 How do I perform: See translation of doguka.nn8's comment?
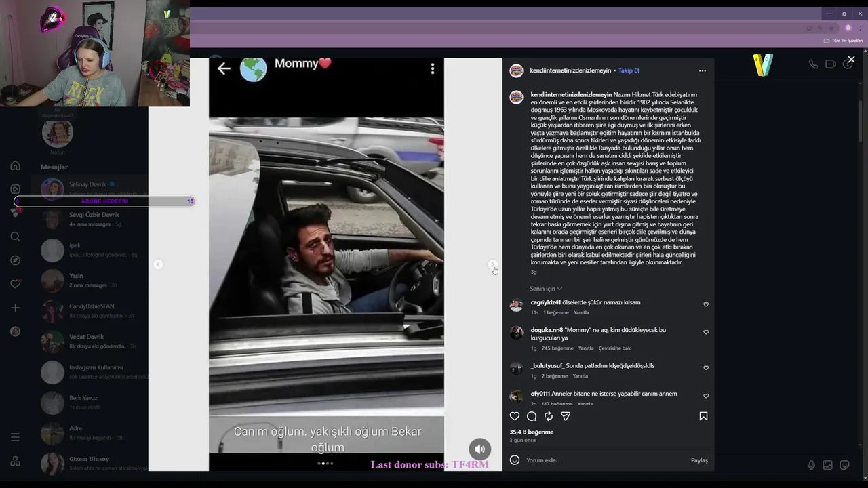pos(614,348)
